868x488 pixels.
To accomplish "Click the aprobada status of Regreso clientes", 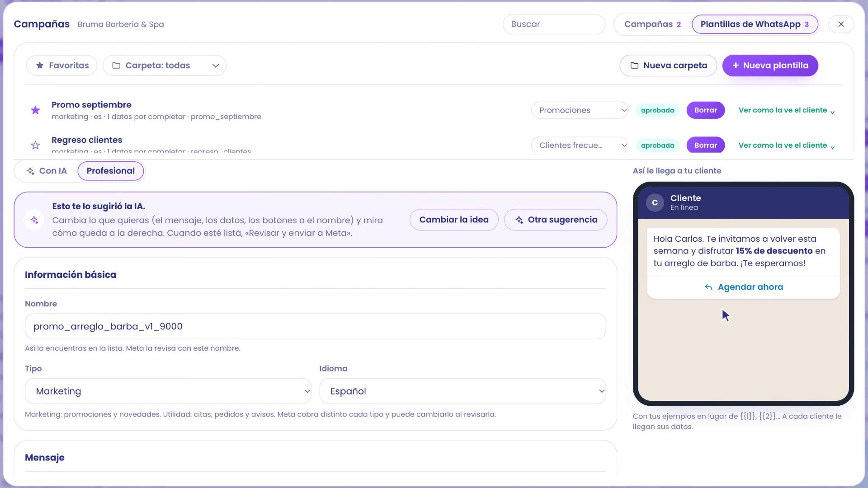I will 657,145.
